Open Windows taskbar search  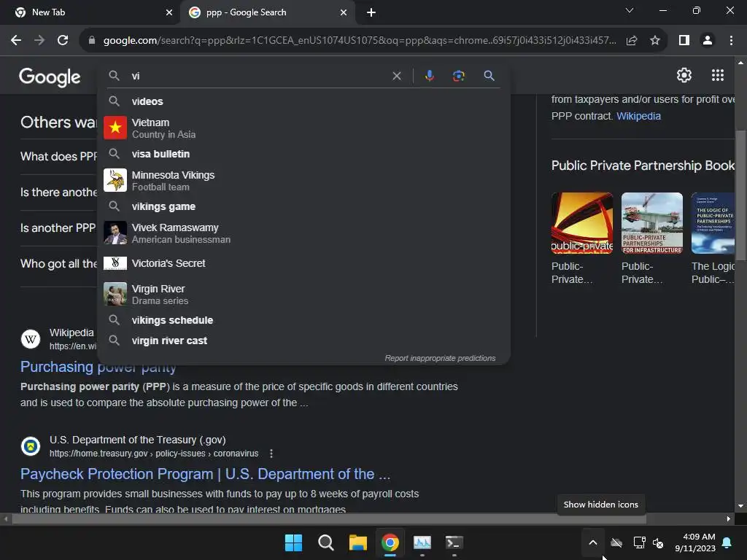[x=326, y=542]
